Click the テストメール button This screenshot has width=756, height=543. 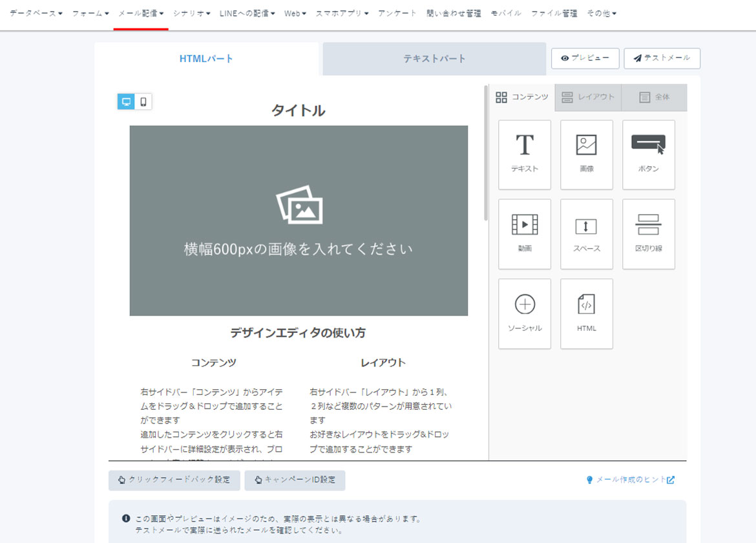pos(662,58)
